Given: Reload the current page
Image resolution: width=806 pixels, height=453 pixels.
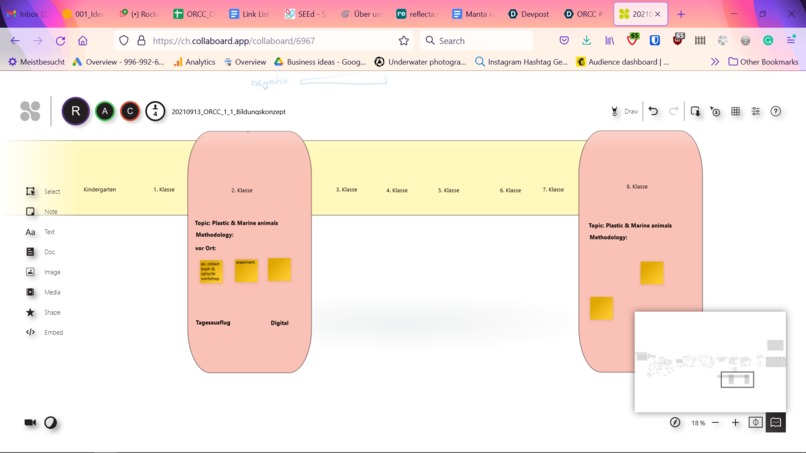Looking at the screenshot, I should point(60,41).
